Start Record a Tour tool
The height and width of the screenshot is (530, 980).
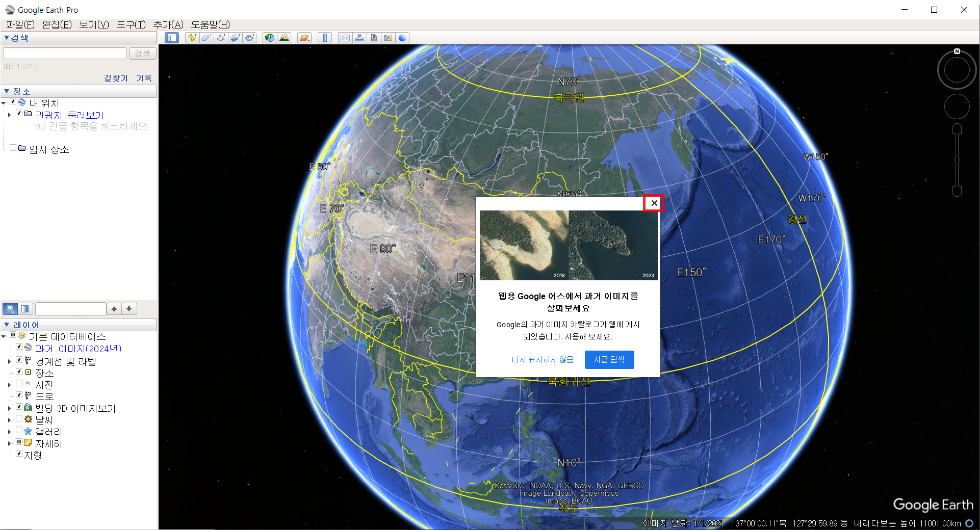pyautogui.click(x=249, y=38)
